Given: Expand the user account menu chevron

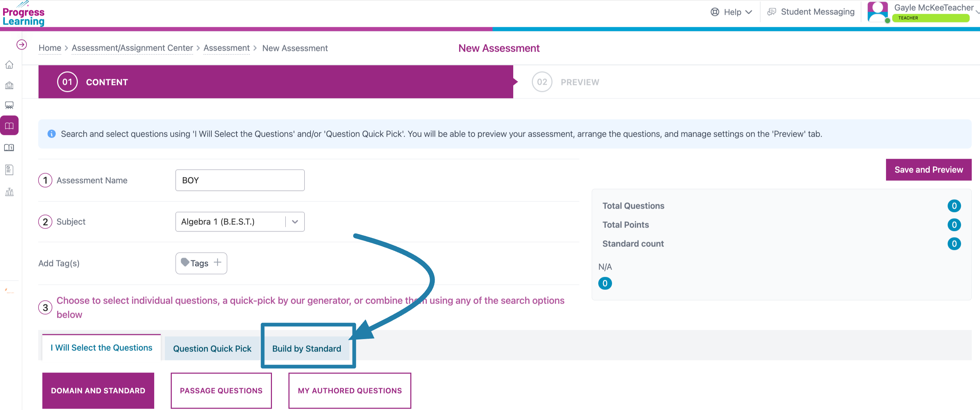Looking at the screenshot, I should pyautogui.click(x=977, y=12).
